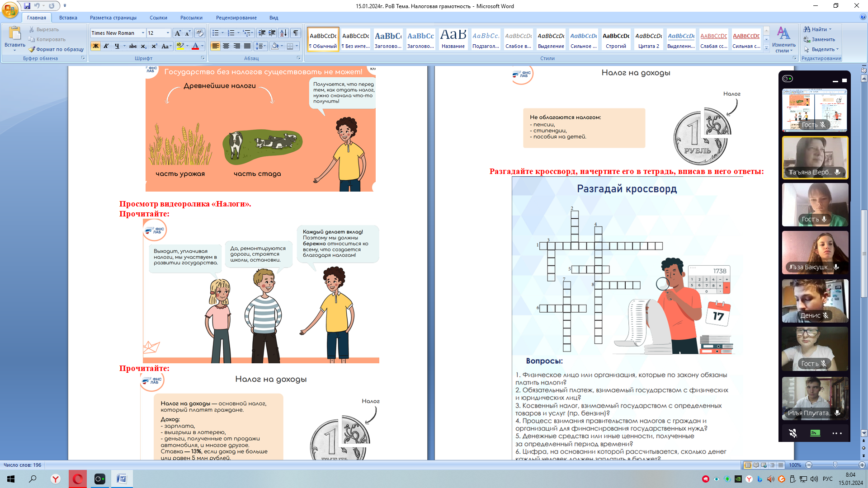The width and height of the screenshot is (868, 488).
Task: Insert a bulleted list
Action: [216, 33]
